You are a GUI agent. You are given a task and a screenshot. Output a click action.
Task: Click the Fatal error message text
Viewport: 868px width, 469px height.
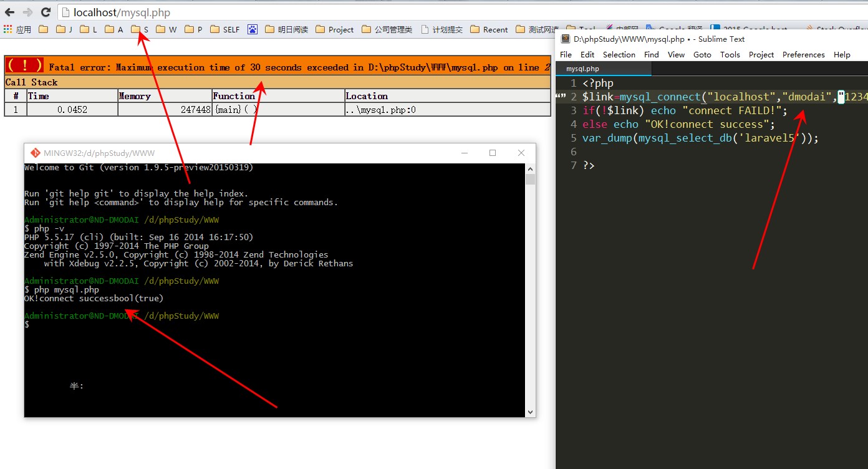click(x=299, y=67)
